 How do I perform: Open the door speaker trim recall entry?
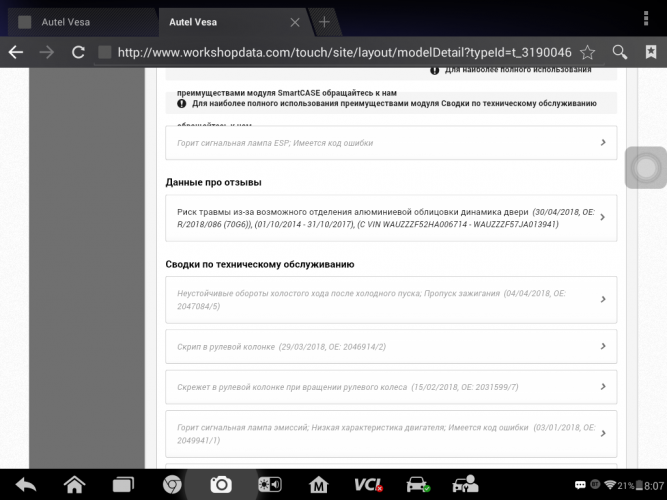pos(391,218)
